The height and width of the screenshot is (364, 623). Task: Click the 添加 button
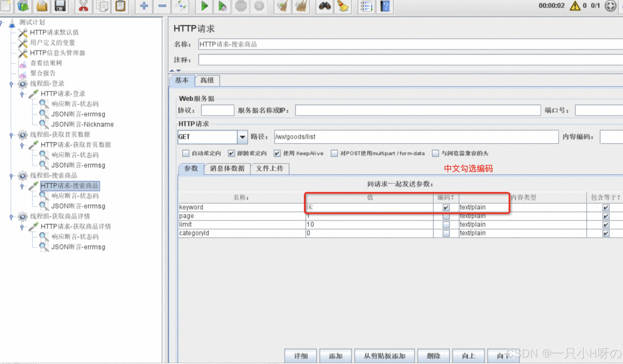pyautogui.click(x=335, y=356)
